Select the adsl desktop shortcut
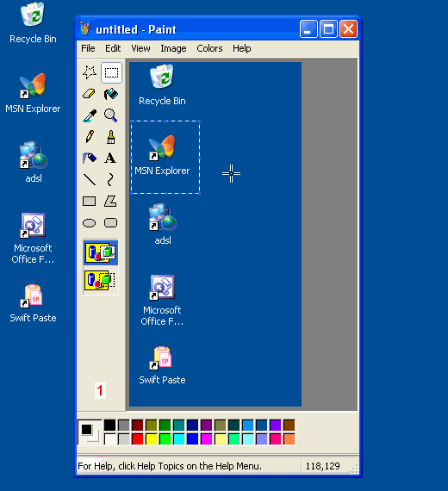Image resolution: width=448 pixels, height=491 pixels. pos(34,162)
